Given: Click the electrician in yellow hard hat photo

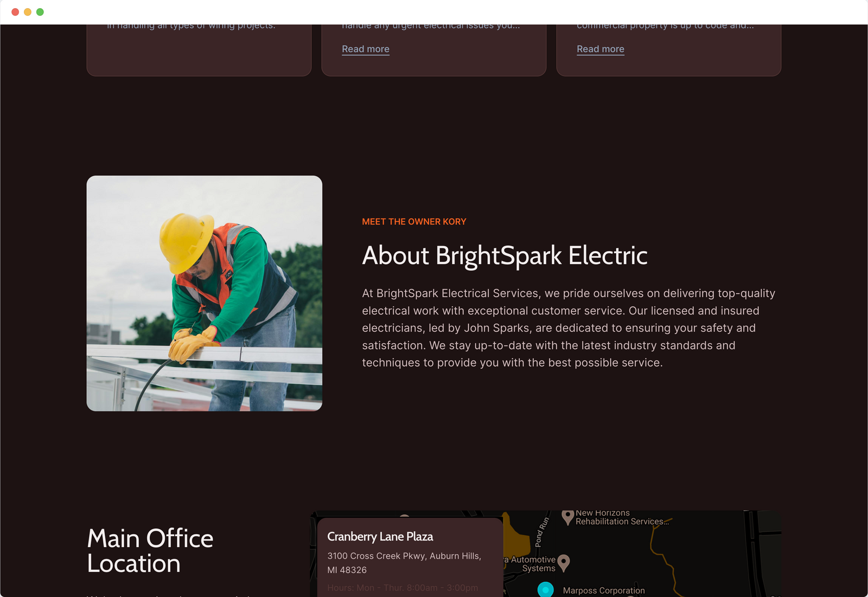Looking at the screenshot, I should (205, 293).
